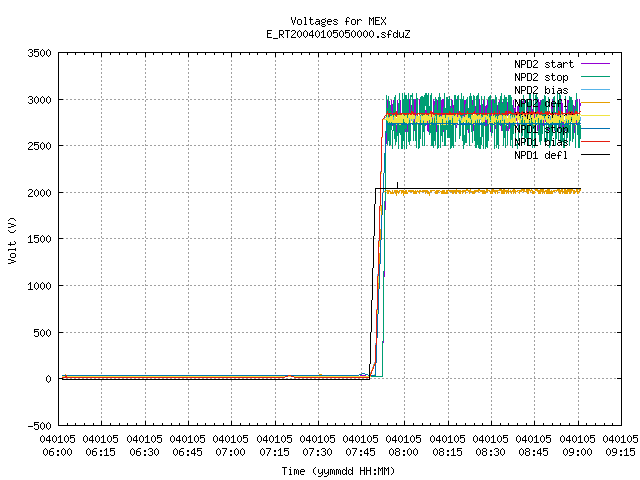Click the black line sample beside 'NPD1 defl'
The image size is (640, 480).
[x=596, y=155]
